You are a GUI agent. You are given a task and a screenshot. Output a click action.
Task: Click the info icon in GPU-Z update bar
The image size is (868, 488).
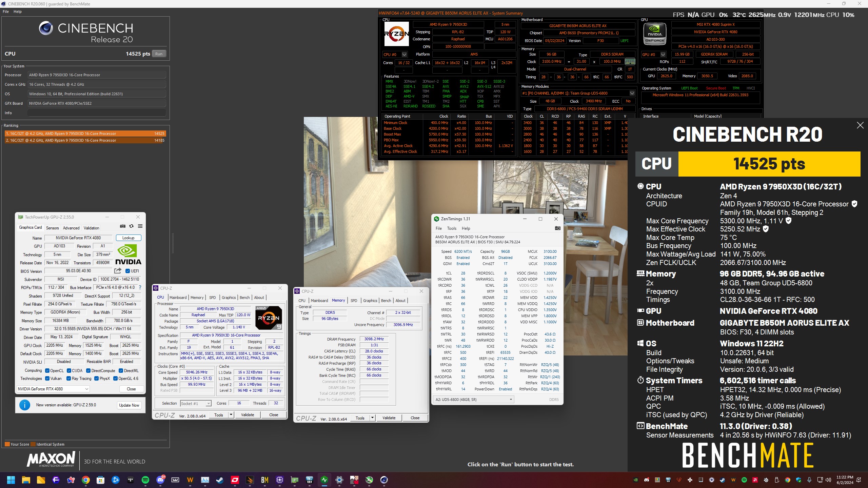click(x=25, y=405)
